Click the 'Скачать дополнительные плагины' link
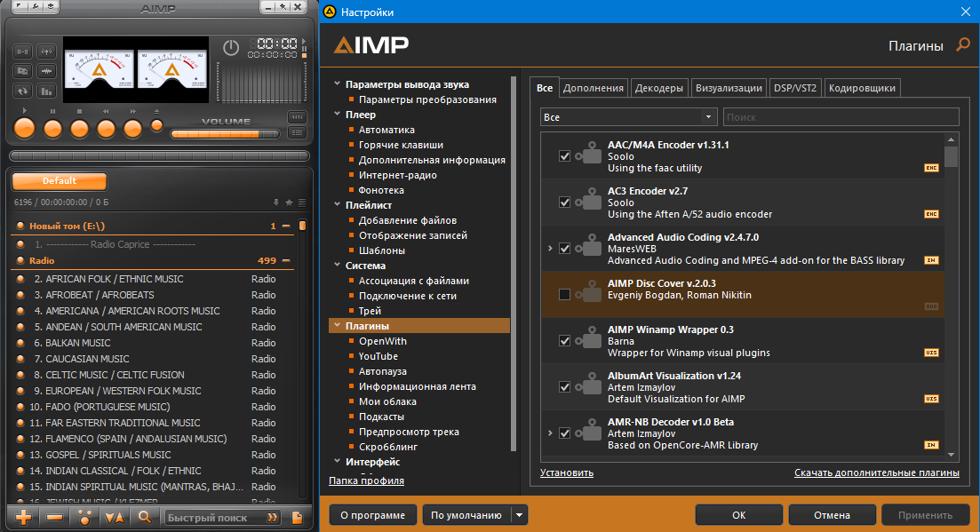Viewport: 980px width, 532px height. (876, 473)
